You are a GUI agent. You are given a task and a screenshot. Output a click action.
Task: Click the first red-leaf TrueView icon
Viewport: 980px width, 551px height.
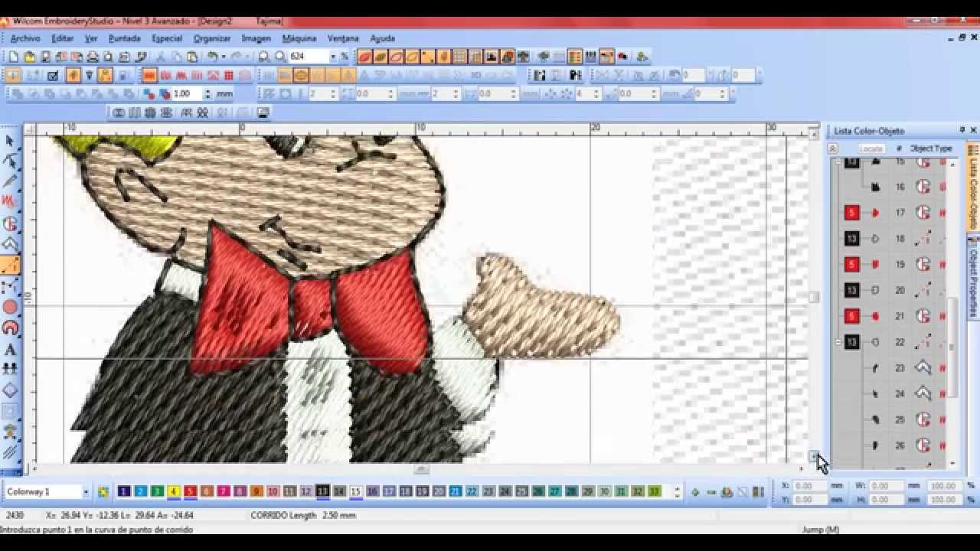coord(364,57)
